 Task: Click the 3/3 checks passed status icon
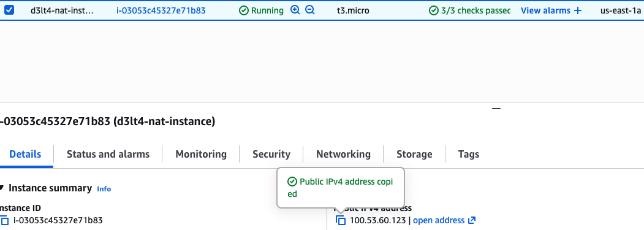click(434, 10)
